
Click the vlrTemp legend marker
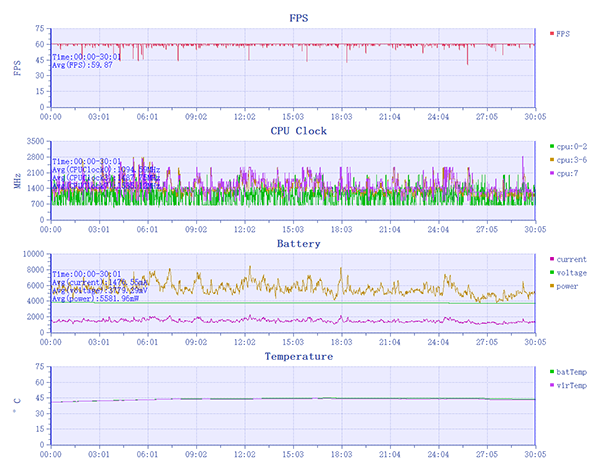click(x=552, y=384)
